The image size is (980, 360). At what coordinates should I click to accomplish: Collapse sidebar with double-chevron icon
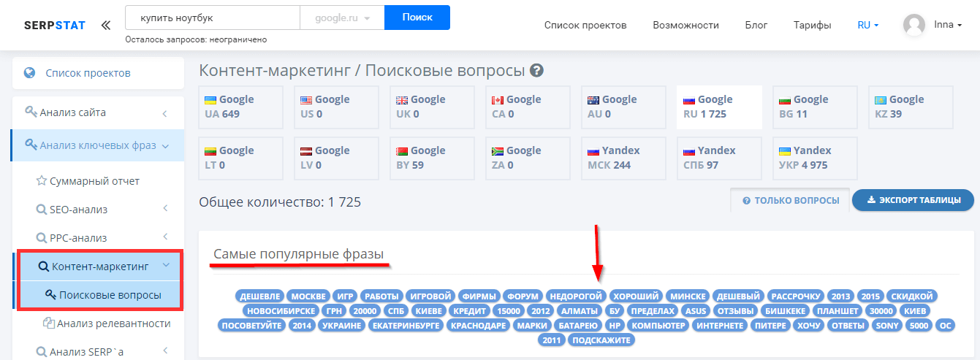[106, 26]
